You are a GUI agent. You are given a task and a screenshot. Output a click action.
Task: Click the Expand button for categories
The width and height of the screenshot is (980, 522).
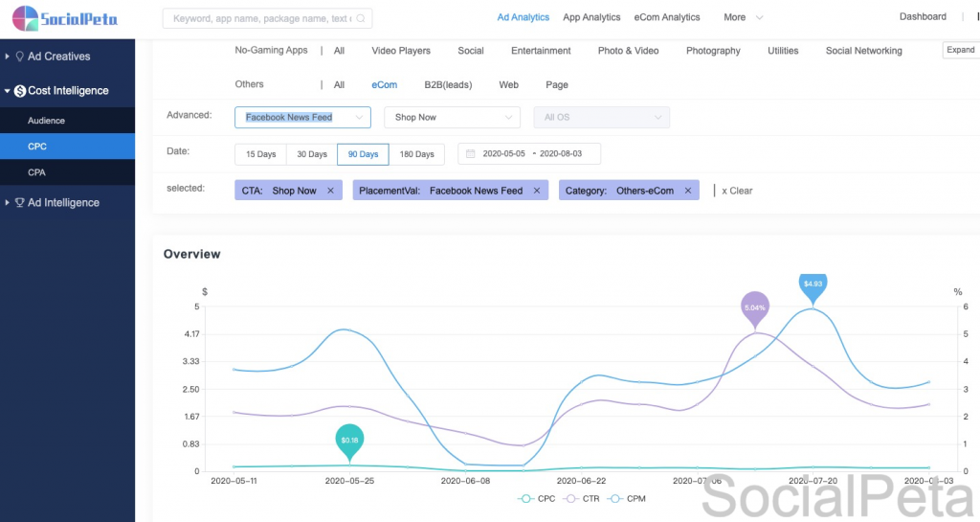click(x=961, y=50)
